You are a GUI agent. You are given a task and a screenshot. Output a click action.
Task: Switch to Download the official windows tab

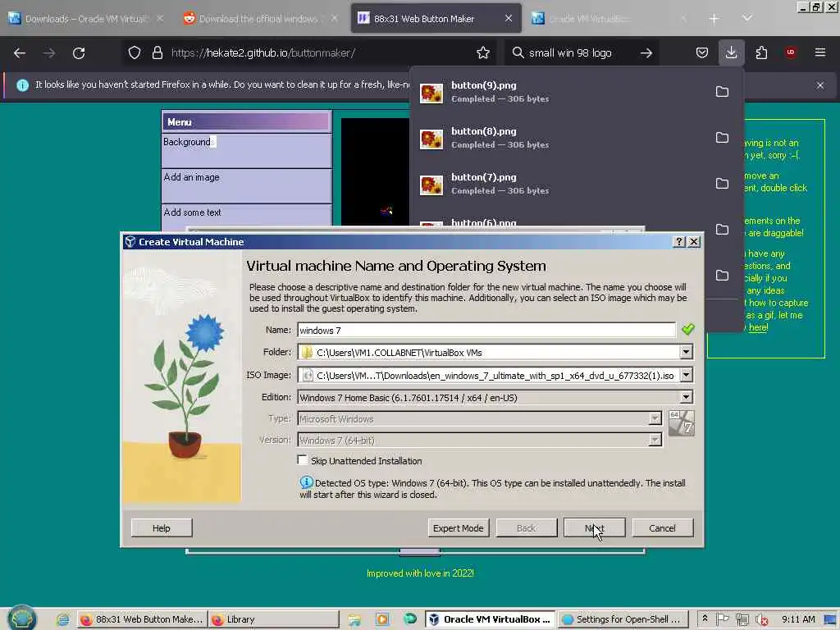tap(258, 19)
